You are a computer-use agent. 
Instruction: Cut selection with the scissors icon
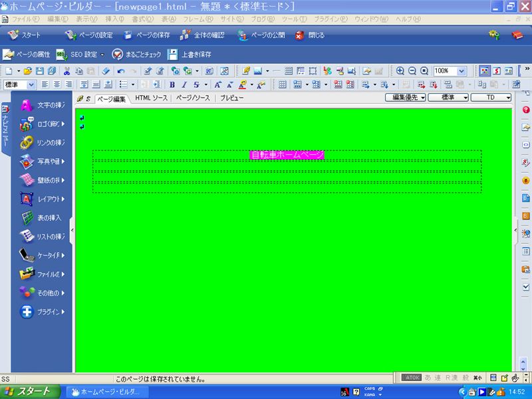(67, 71)
